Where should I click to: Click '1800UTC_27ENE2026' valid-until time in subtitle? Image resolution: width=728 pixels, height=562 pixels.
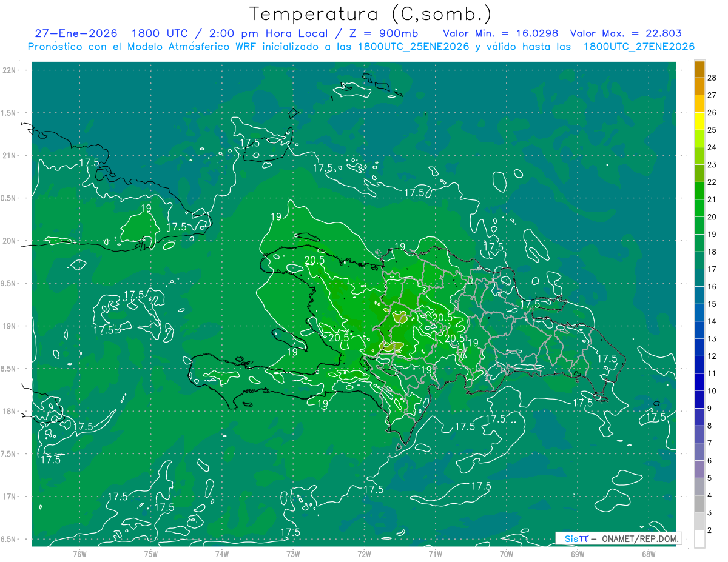point(639,47)
